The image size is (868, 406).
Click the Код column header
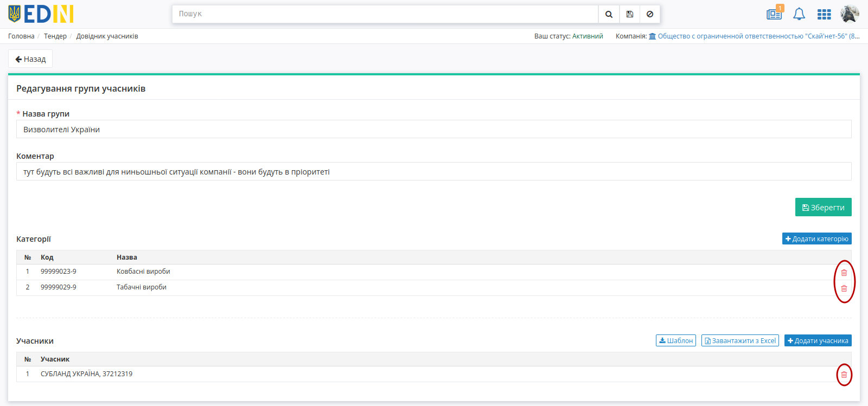47,257
